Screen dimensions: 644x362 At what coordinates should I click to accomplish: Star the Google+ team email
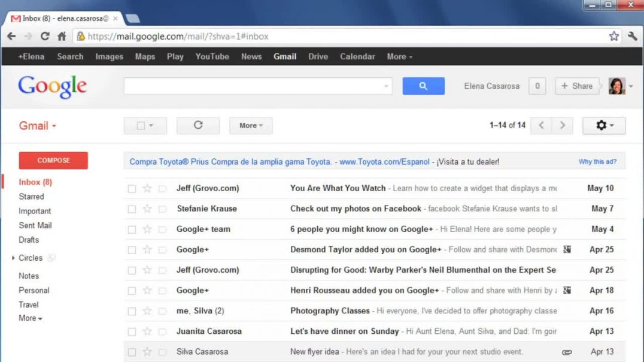pyautogui.click(x=147, y=229)
